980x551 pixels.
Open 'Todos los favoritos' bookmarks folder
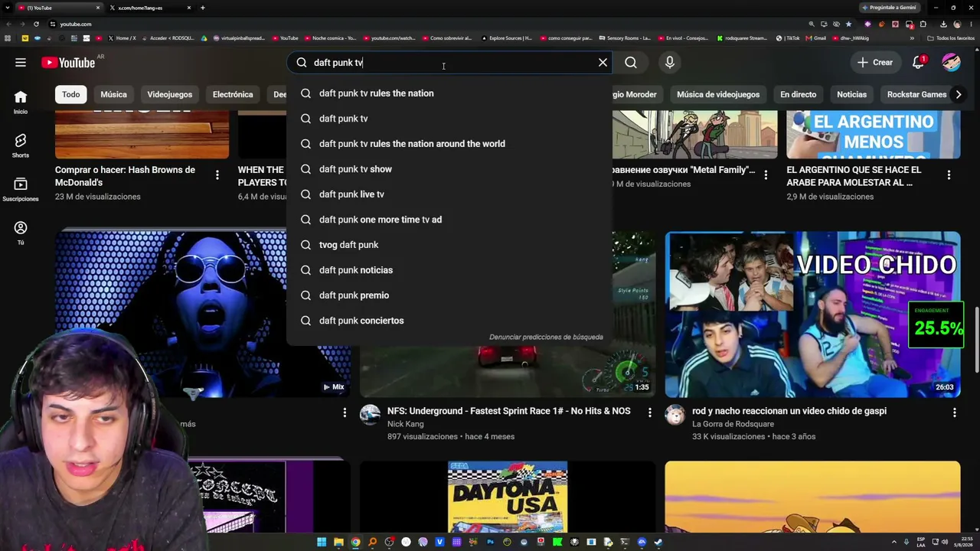(950, 37)
